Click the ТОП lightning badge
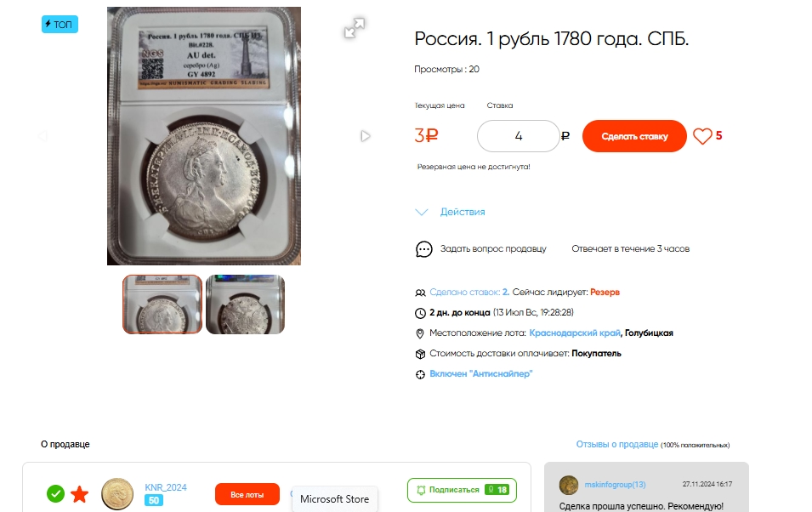812x512 pixels. pos(60,25)
